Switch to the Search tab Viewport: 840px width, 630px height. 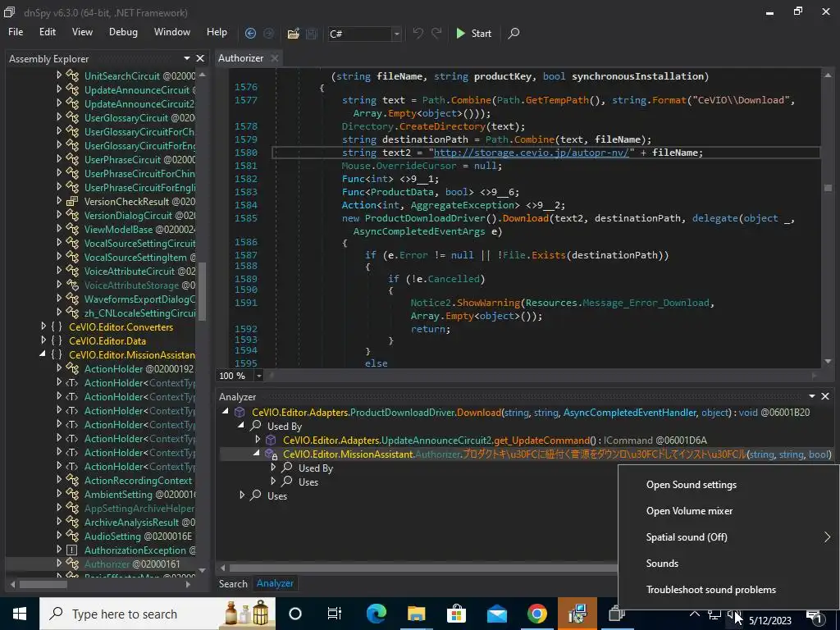[233, 584]
